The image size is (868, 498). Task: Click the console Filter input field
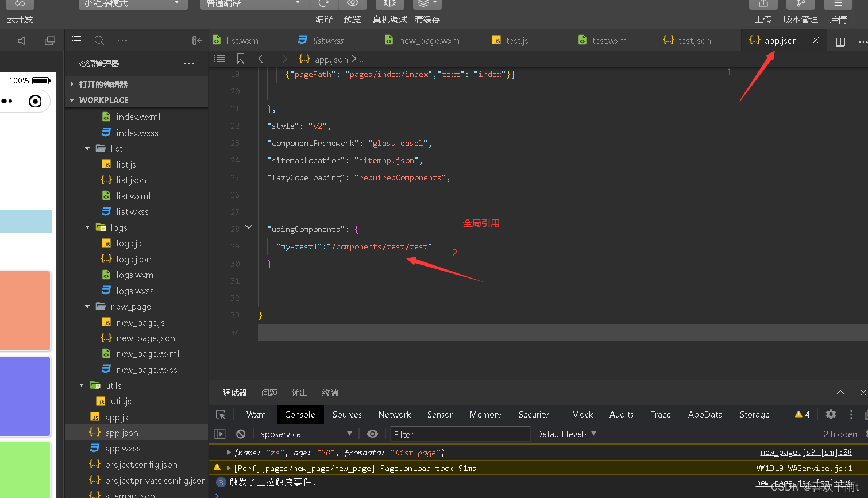click(460, 434)
